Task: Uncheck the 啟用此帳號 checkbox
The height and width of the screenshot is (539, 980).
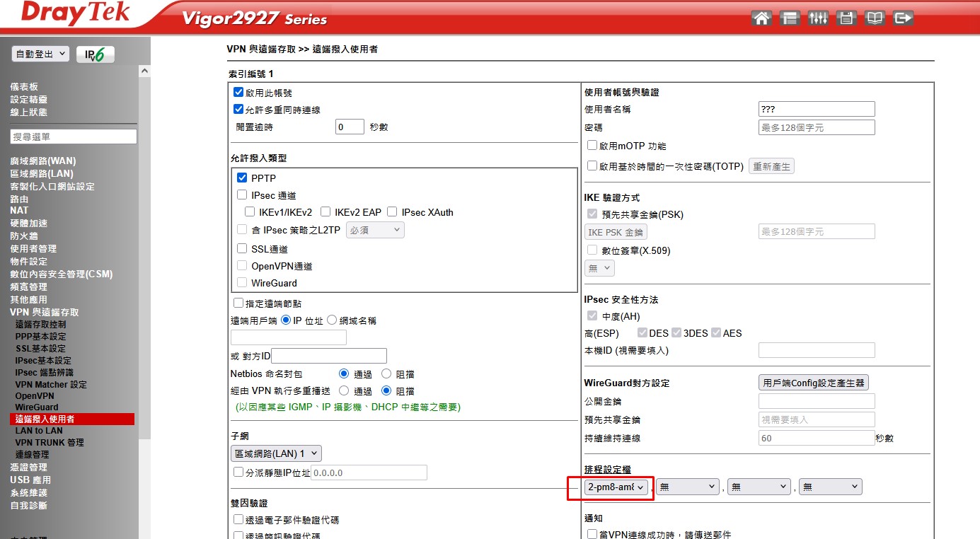Action: coord(238,93)
